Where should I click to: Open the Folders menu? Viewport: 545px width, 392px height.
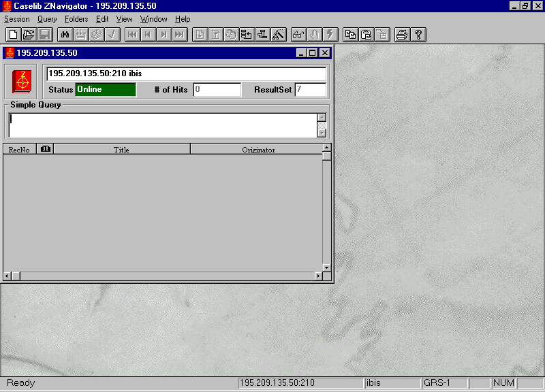tap(76, 19)
